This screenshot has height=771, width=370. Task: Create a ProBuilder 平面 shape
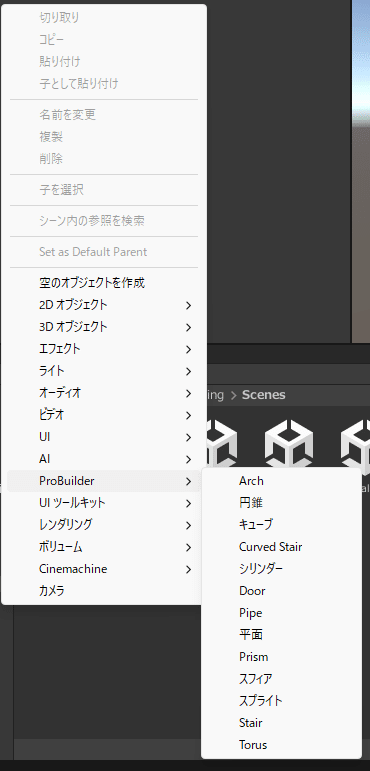tap(281, 635)
